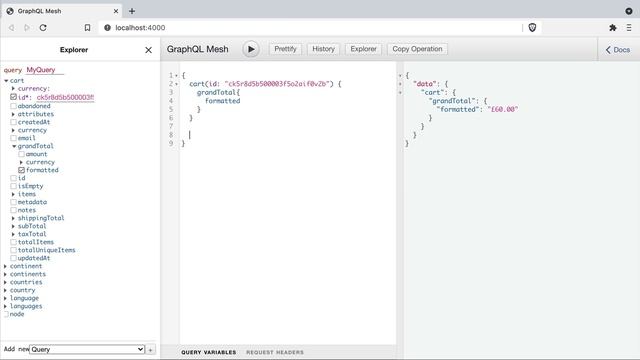View site information icon in address bar
Image resolution: width=640 pixels, height=360 pixels.
point(107,28)
